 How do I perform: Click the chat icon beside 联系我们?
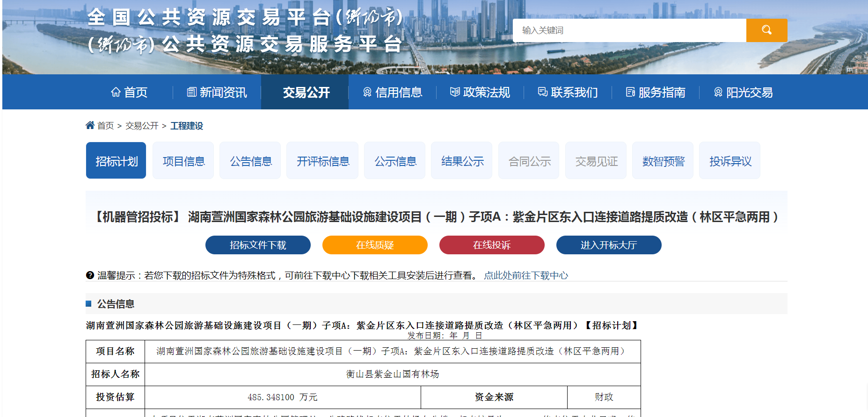(x=542, y=93)
